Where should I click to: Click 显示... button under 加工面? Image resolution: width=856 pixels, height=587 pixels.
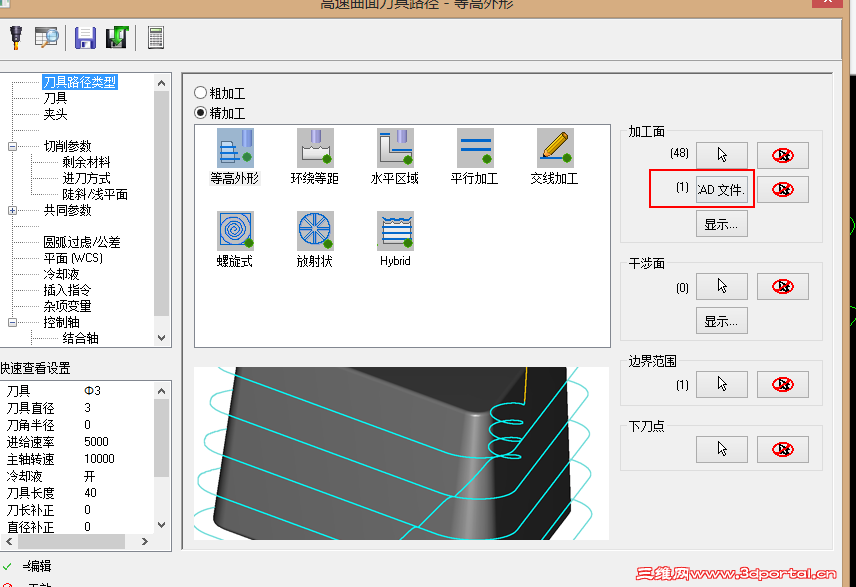722,224
